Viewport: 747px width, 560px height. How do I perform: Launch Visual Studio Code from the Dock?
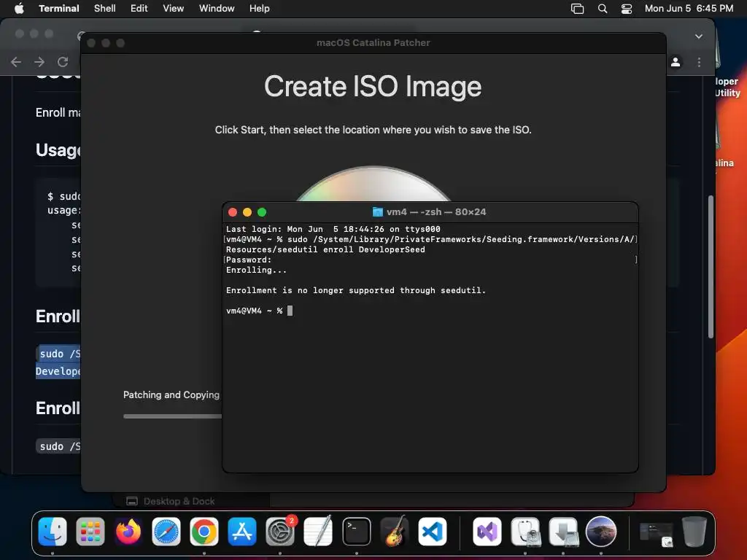(x=433, y=532)
